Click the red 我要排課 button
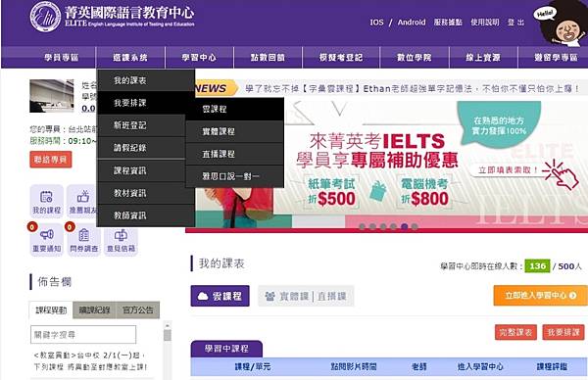Image resolution: width=588 pixels, height=380 pixels. [563, 332]
